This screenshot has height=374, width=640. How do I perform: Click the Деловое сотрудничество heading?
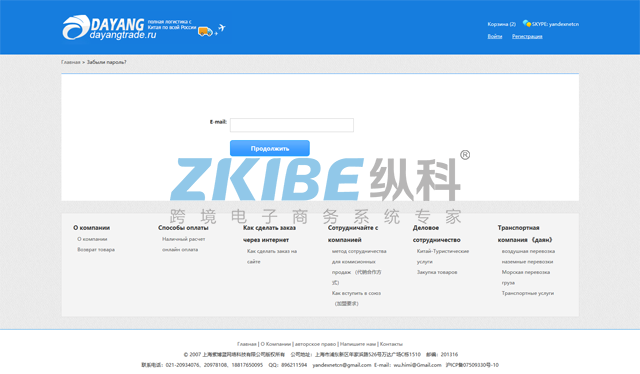pos(436,234)
